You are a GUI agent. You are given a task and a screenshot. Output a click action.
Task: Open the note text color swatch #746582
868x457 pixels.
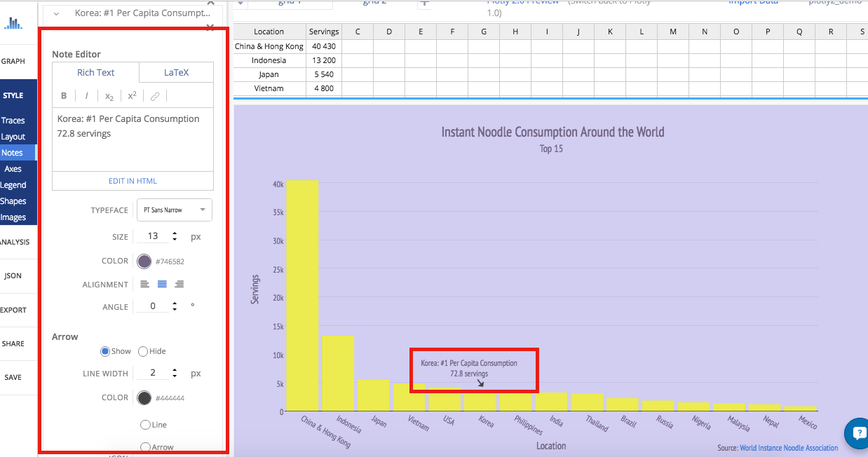point(144,261)
